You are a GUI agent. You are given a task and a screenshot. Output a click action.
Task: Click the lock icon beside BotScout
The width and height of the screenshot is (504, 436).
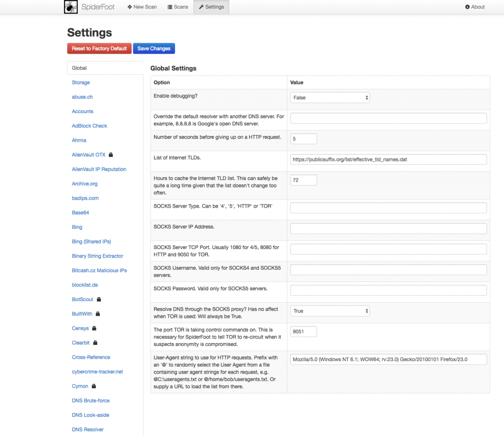[99, 300]
